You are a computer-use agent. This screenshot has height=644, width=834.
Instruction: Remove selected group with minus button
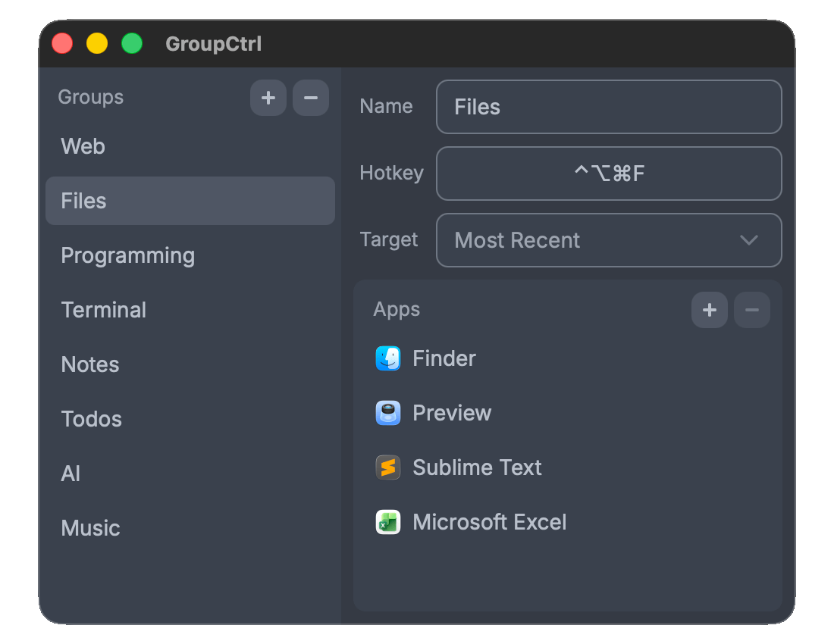pyautogui.click(x=311, y=98)
